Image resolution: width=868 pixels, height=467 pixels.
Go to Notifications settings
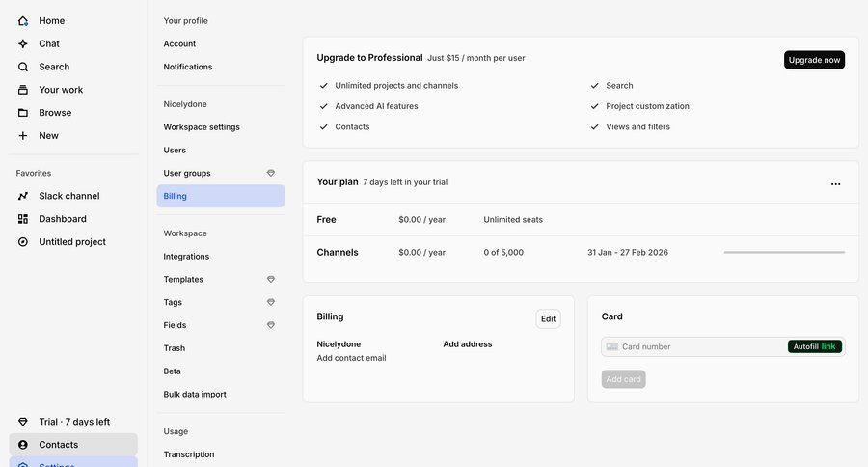[x=188, y=67]
